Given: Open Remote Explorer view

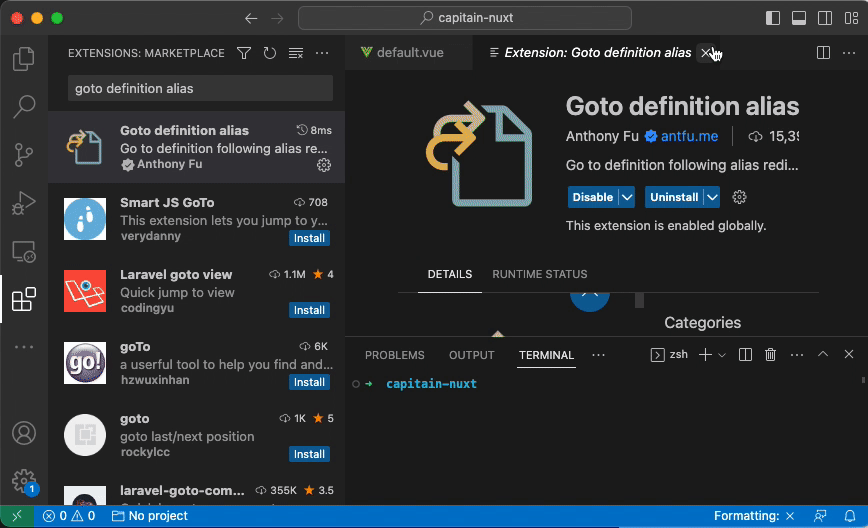Looking at the screenshot, I should (x=24, y=251).
